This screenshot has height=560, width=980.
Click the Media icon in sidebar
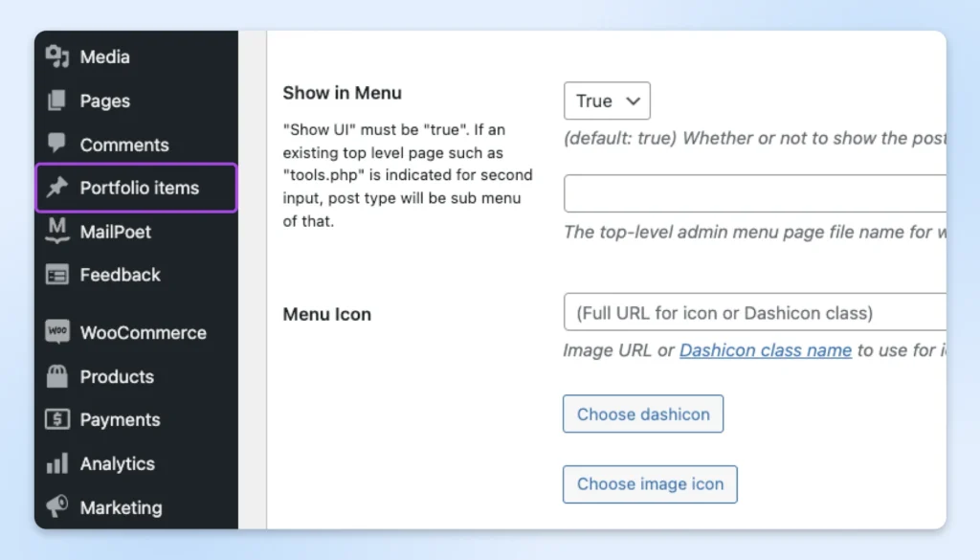tap(57, 57)
